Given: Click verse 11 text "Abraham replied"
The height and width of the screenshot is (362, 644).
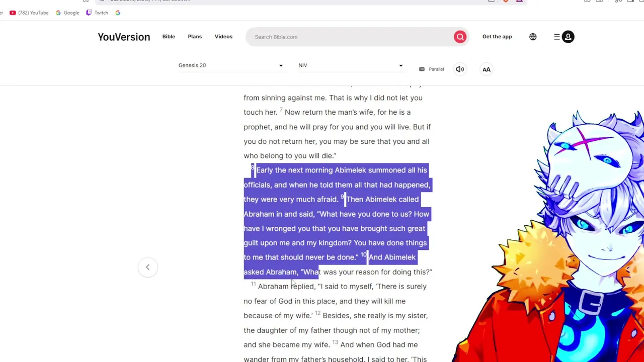Looking at the screenshot, I should (286, 287).
